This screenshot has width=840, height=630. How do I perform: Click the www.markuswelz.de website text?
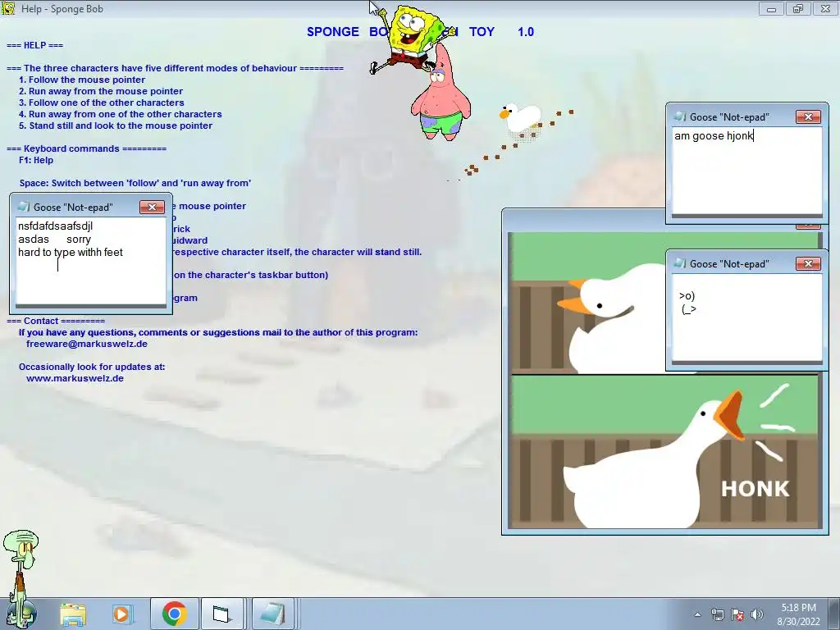tap(75, 378)
